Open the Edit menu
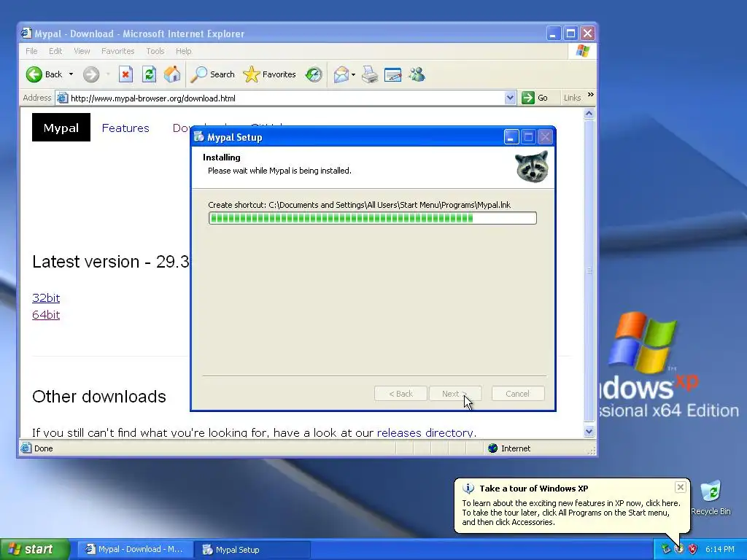This screenshot has height=560, width=747. [x=55, y=51]
